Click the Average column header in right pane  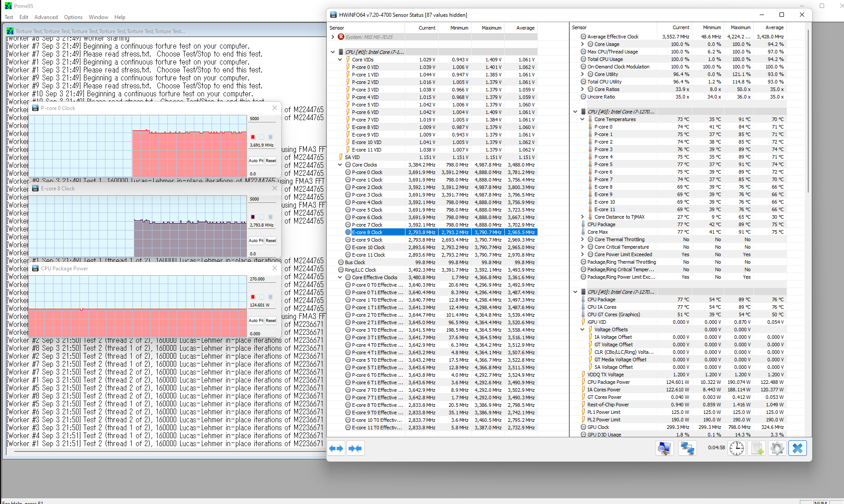(x=770, y=27)
